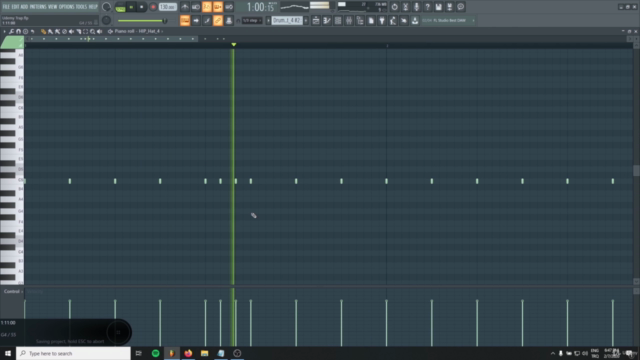Open the help question mark icon
This screenshot has width=640, height=360.
[x=427, y=7]
